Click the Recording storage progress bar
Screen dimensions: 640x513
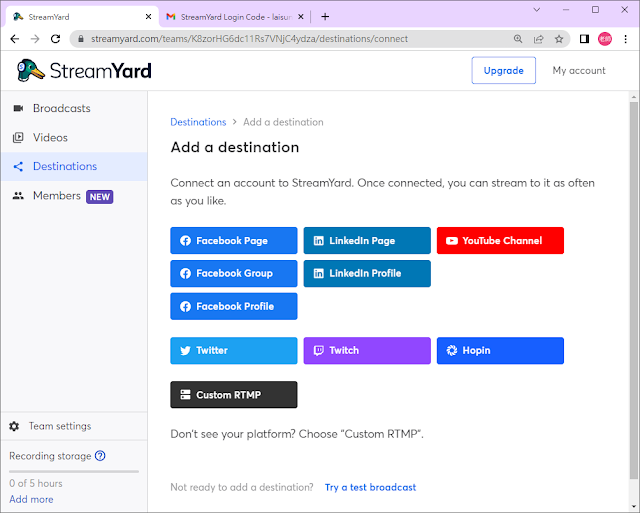74,471
